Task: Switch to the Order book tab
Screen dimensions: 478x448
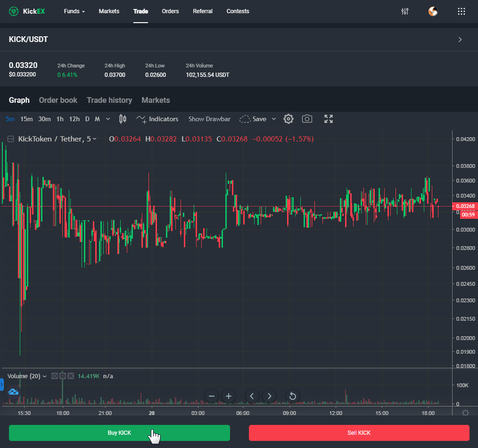Action: [x=58, y=100]
